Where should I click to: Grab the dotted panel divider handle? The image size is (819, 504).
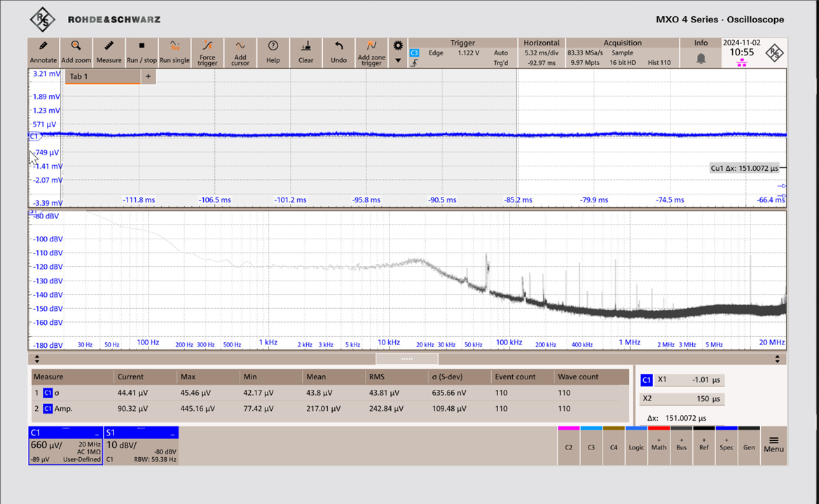[407, 359]
